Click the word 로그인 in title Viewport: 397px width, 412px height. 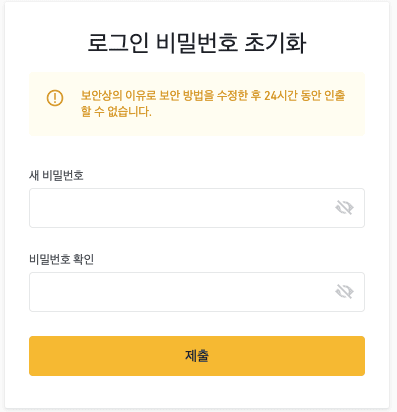click(118, 43)
